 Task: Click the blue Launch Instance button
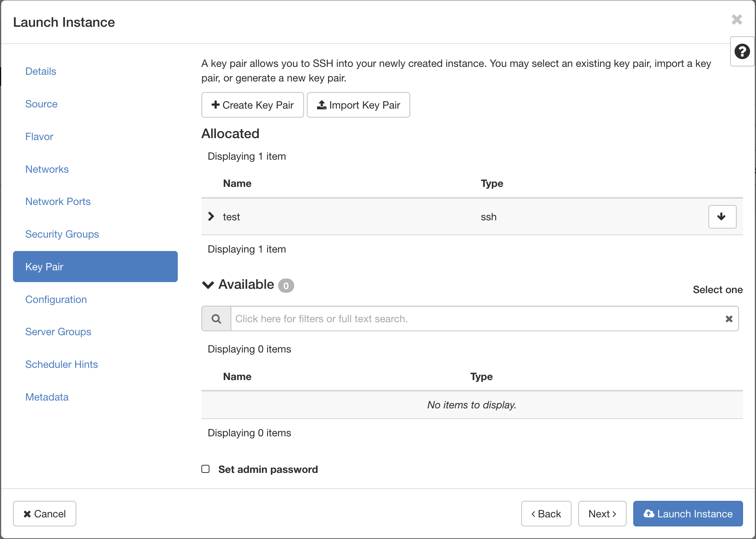(688, 514)
